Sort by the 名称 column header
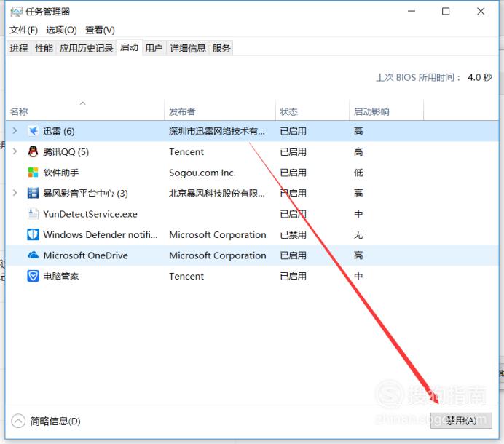The image size is (504, 444). pos(85,111)
